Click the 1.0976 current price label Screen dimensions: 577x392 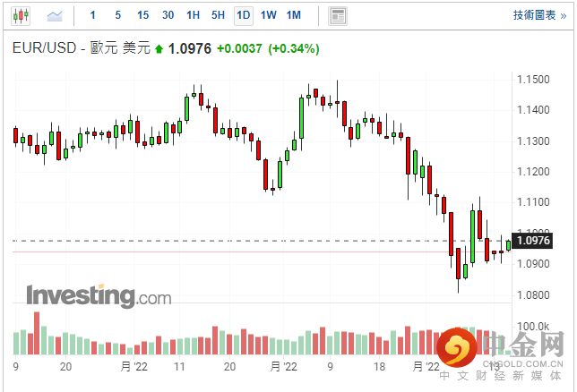pyautogui.click(x=532, y=241)
